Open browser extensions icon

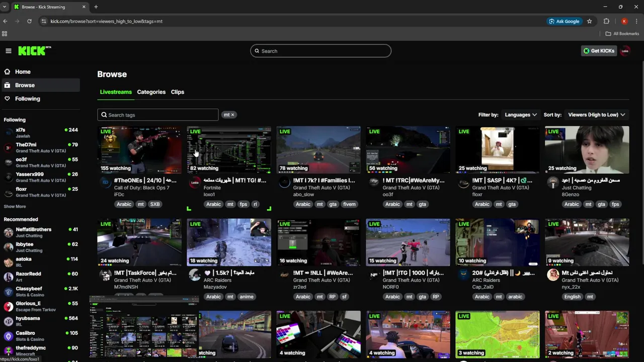tap(606, 21)
